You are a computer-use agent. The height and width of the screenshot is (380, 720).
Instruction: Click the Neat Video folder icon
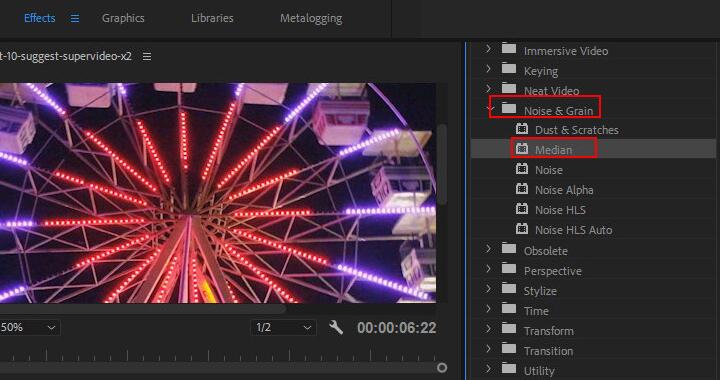coord(509,89)
